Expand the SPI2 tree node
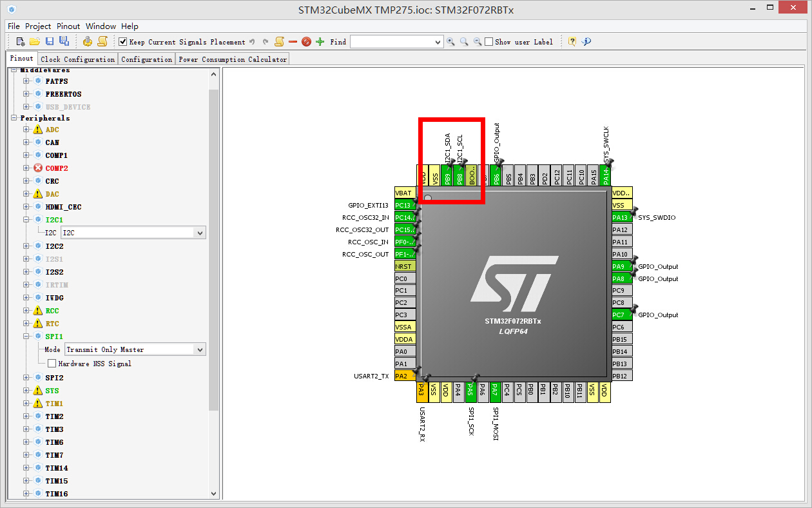 coord(26,377)
